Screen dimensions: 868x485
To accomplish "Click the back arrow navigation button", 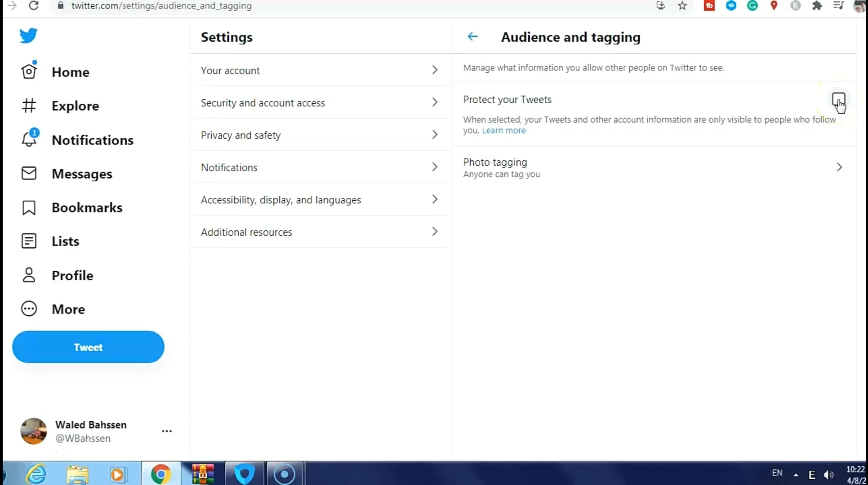I will pos(473,37).
